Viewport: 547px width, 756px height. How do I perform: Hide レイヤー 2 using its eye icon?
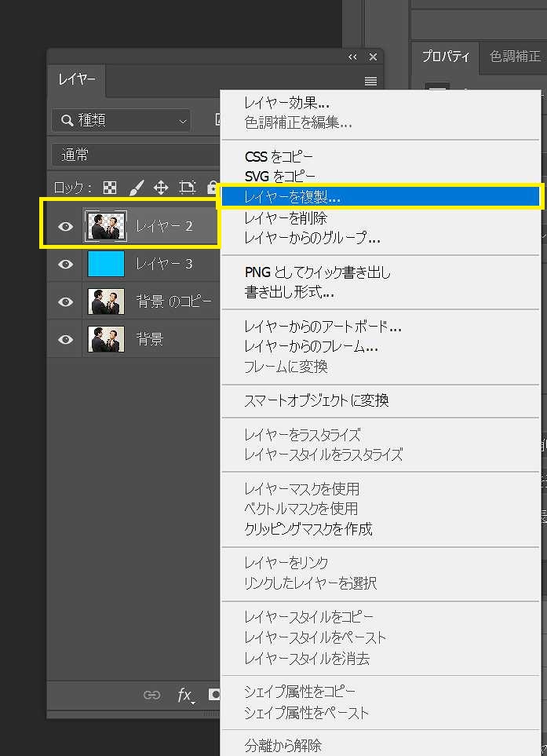click(x=66, y=227)
